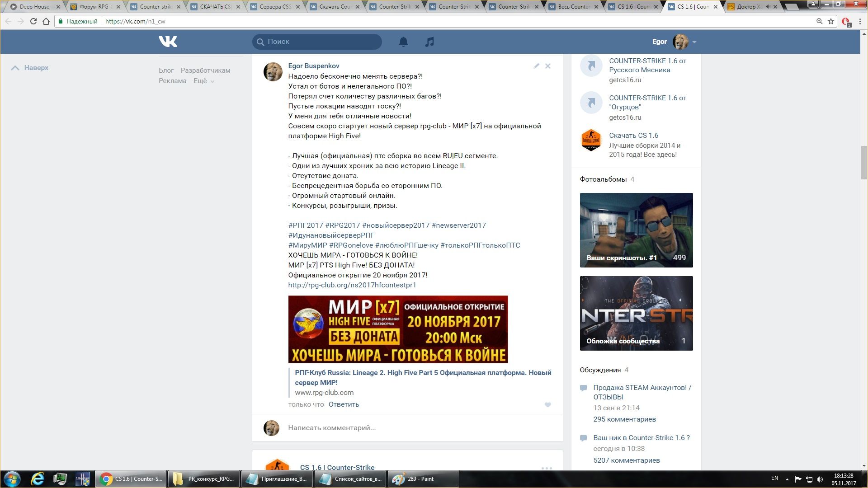Open the link icon for "Огурцов" build

[591, 103]
